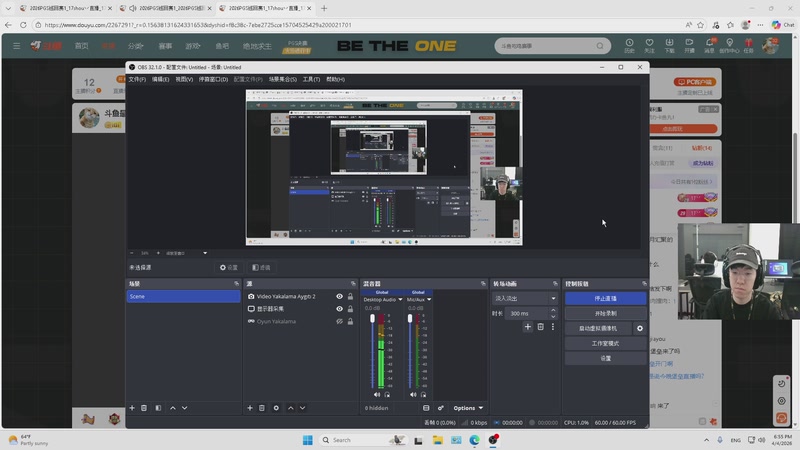Add a new source with the plus icon

(250, 408)
